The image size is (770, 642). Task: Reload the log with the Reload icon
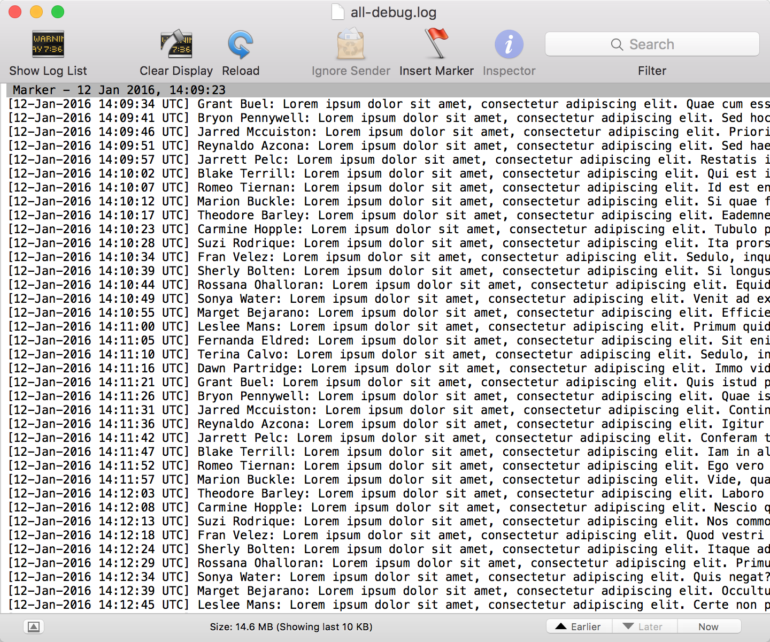[240, 45]
